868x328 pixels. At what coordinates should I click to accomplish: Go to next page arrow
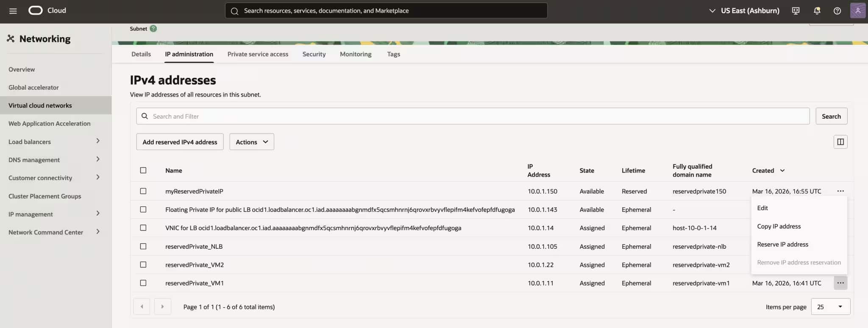point(162,306)
